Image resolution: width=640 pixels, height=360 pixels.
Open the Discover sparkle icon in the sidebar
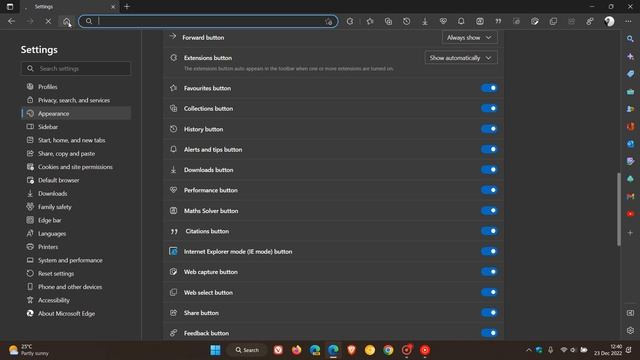[630, 56]
